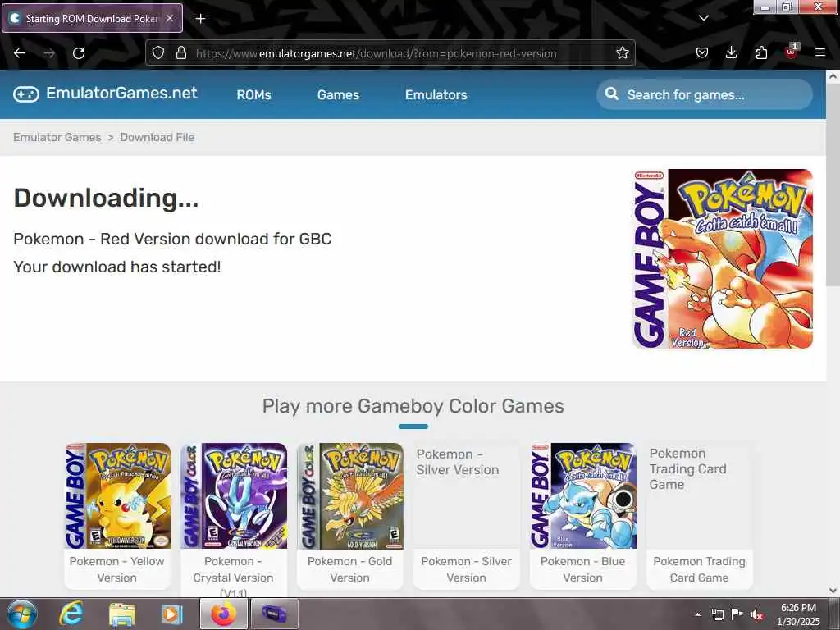Click the Pokemon Red Version cover image

[723, 259]
